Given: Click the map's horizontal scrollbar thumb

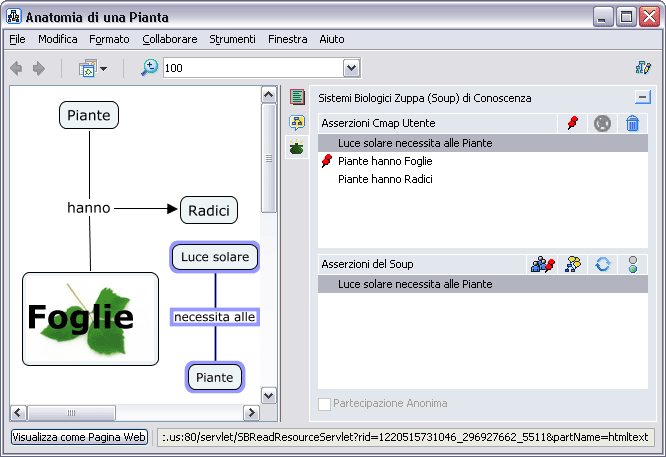Looking at the screenshot, I should coord(70,413).
